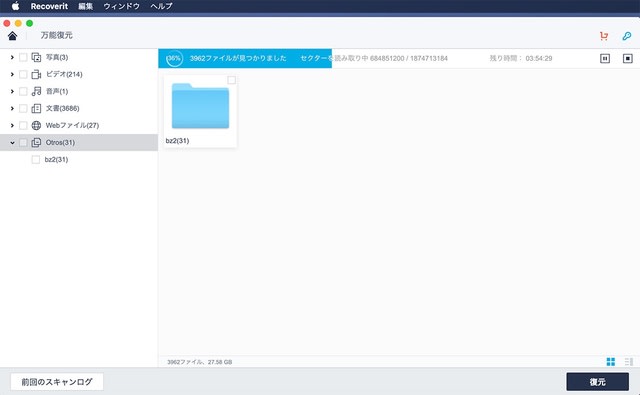Click the 復元 recover button

598,382
